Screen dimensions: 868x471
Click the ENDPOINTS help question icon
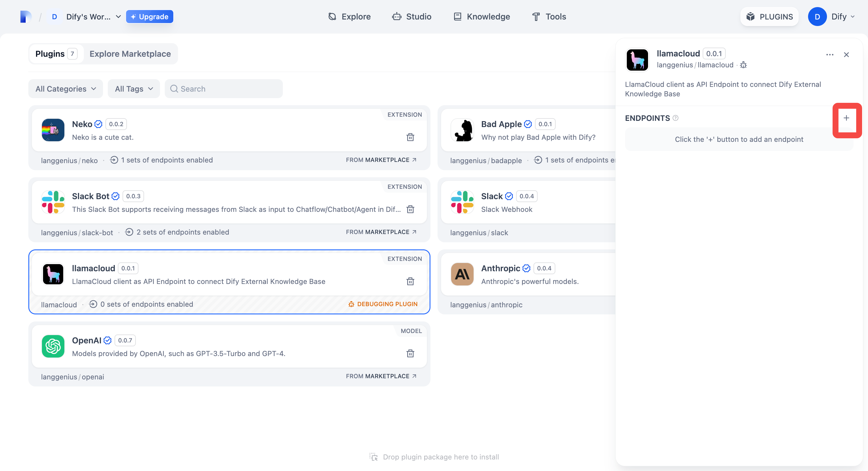[x=676, y=118]
